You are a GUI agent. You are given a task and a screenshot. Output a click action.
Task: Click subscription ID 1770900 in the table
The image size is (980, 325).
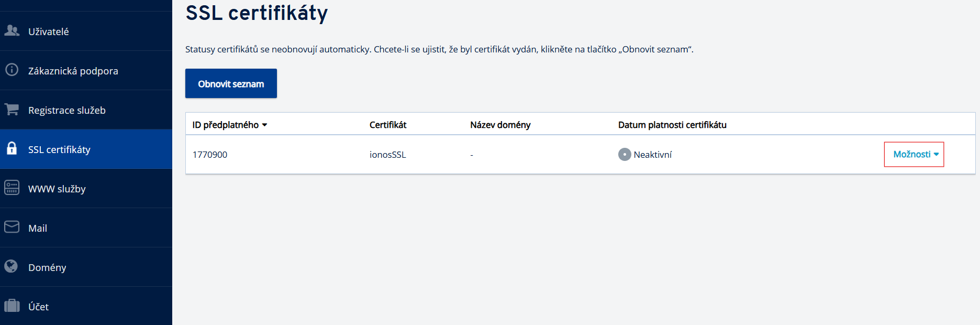(210, 155)
